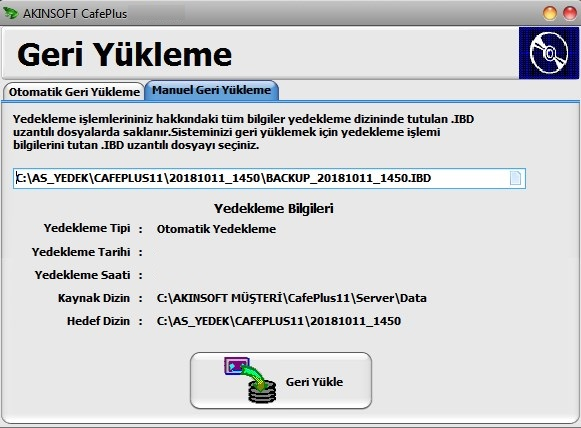Click the Yedekleme Tipi label
581x428 pixels.
tap(87, 228)
